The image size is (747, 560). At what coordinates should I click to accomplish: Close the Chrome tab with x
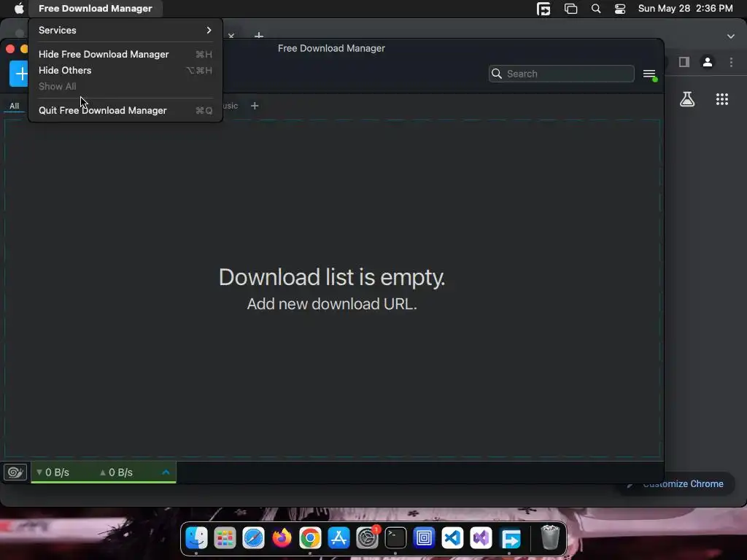pyautogui.click(x=231, y=36)
